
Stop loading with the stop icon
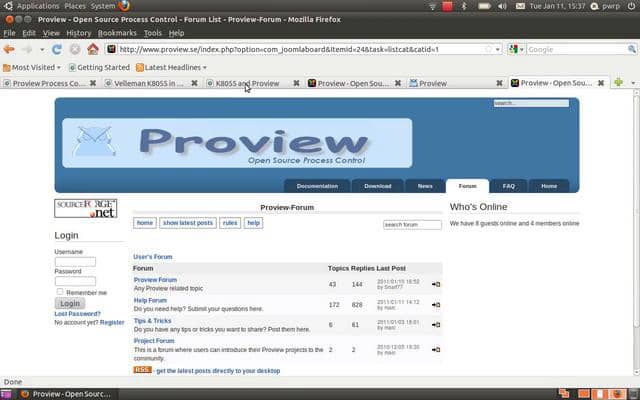tap(75, 49)
